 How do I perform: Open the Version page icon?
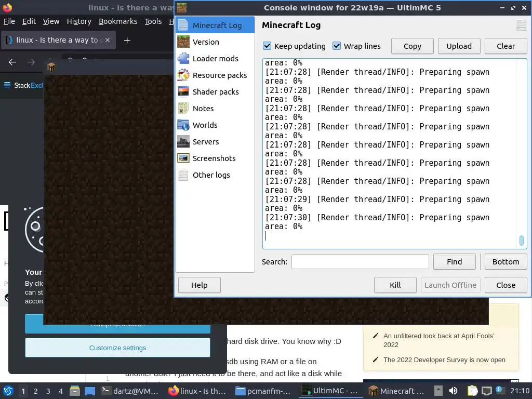tap(183, 42)
